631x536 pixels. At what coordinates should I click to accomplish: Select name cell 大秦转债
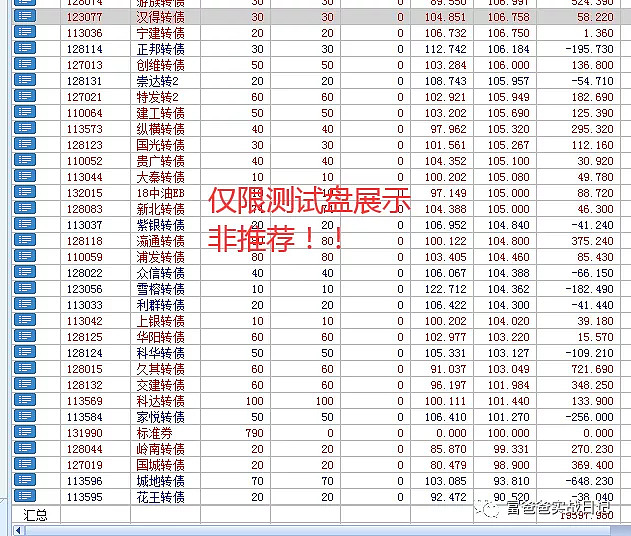click(160, 177)
